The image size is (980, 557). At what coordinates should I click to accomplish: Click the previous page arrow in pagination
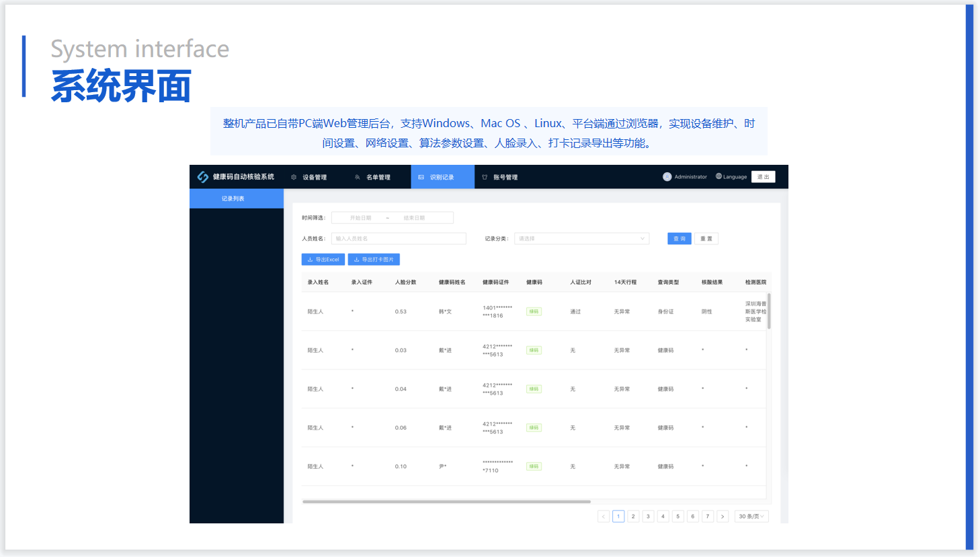pos(604,517)
